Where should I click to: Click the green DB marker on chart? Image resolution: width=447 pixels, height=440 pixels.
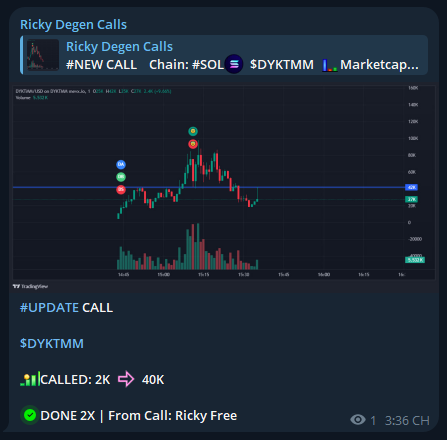coord(121,177)
